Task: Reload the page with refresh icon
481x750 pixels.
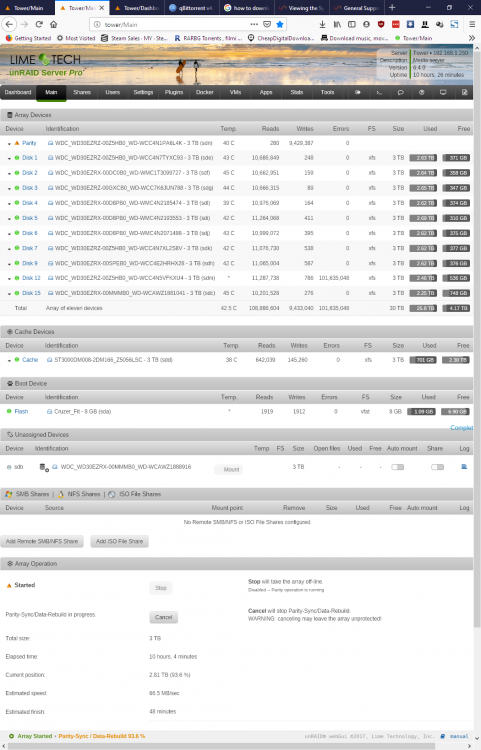Action: [39, 24]
